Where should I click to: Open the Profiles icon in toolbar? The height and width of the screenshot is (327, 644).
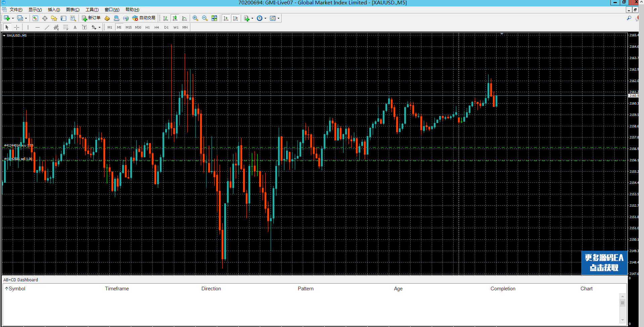[x=20, y=18]
